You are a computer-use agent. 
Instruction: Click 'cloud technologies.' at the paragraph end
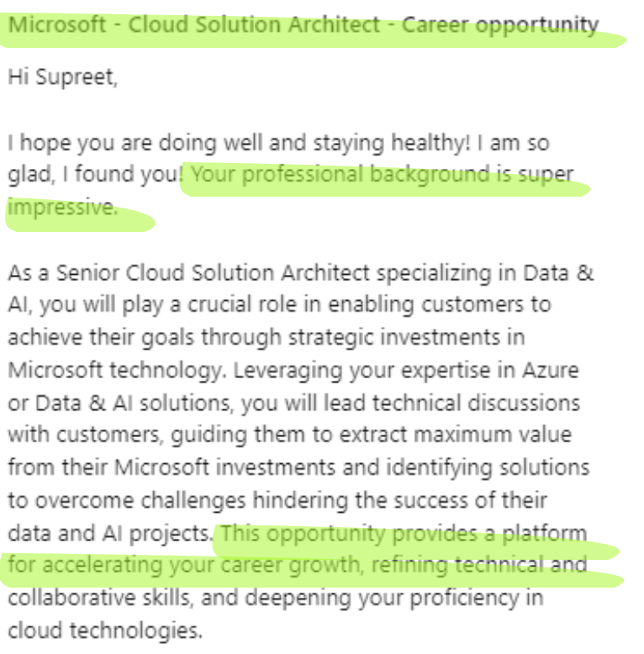105,630
